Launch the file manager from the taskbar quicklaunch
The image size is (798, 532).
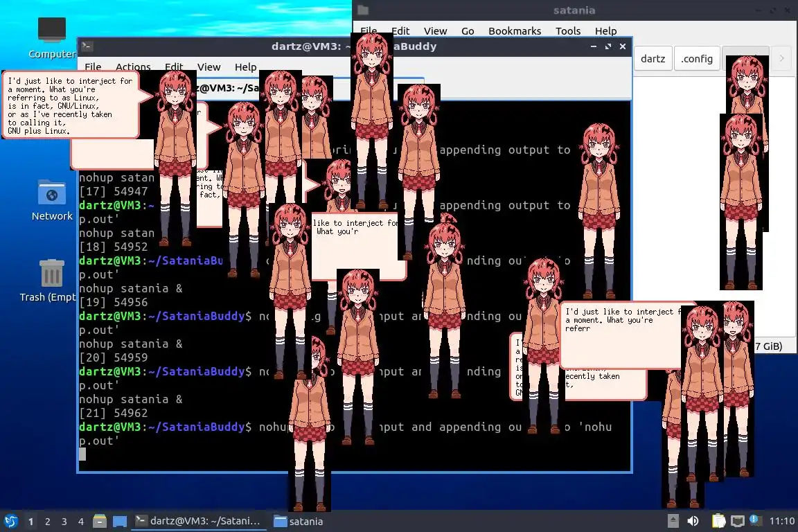100,522
